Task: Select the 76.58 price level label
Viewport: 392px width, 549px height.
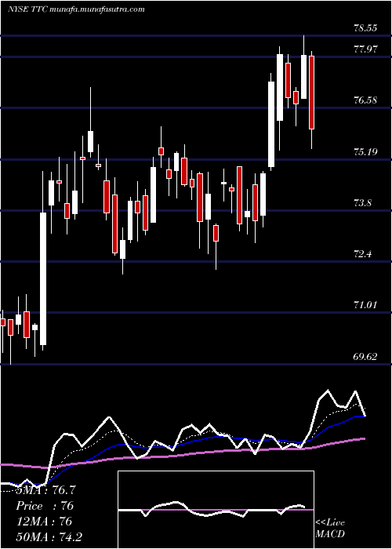Action: click(365, 100)
